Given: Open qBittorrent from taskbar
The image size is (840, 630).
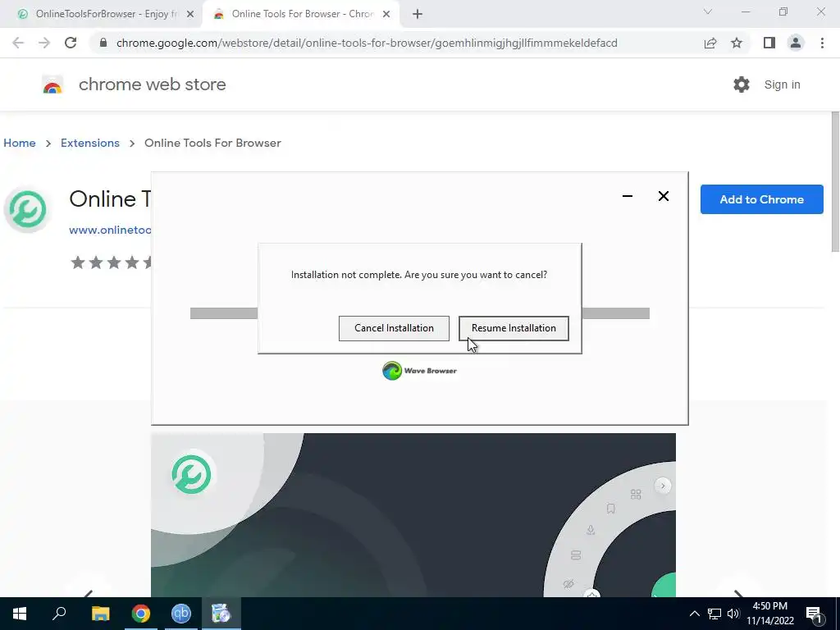Looking at the screenshot, I should pyautogui.click(x=181, y=614).
